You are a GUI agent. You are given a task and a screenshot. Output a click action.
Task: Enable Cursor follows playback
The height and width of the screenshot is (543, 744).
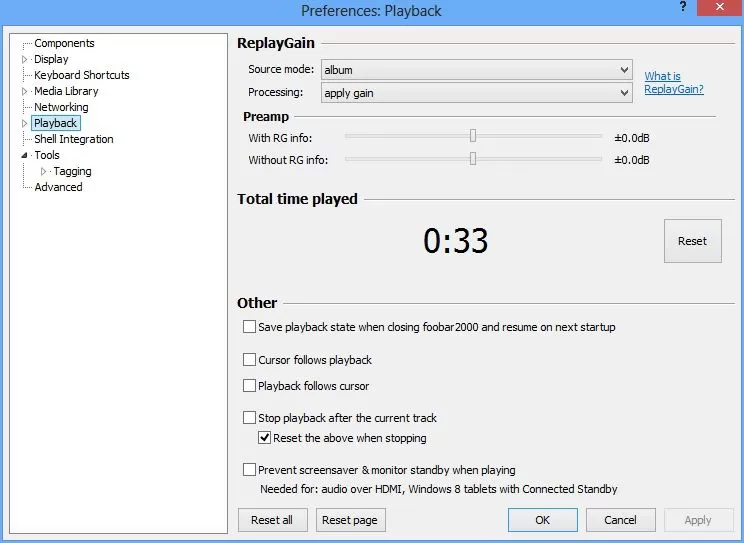coord(249,360)
